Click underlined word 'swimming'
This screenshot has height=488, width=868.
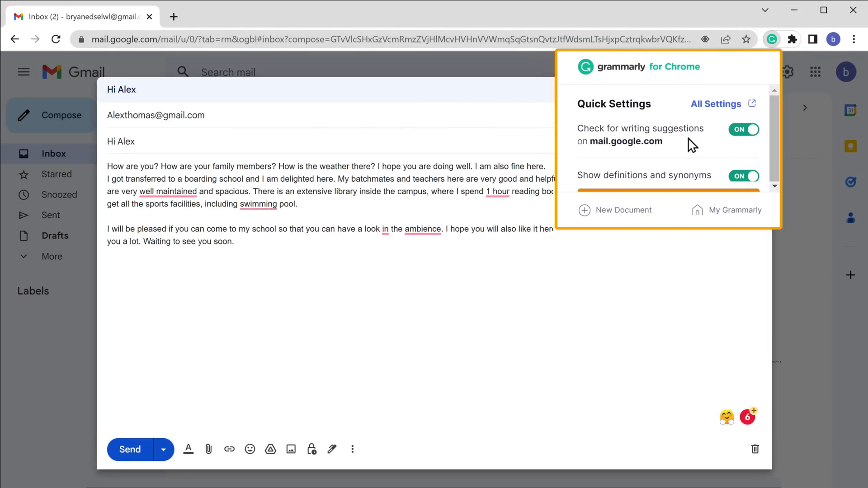tap(258, 204)
